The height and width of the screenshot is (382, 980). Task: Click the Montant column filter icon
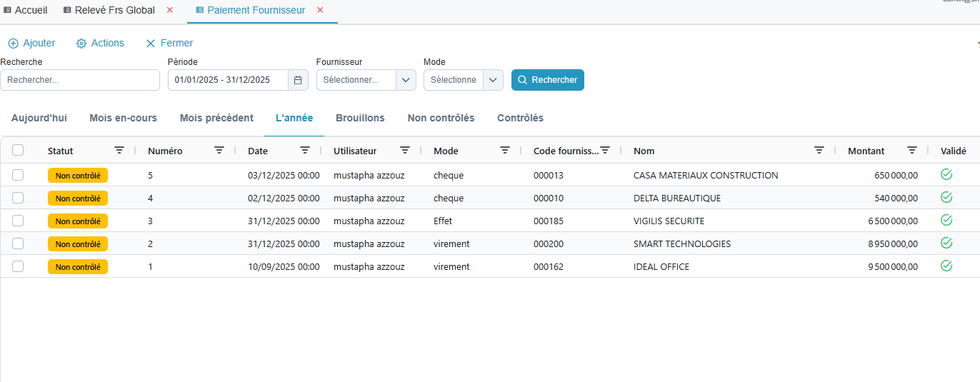pyautogui.click(x=912, y=151)
